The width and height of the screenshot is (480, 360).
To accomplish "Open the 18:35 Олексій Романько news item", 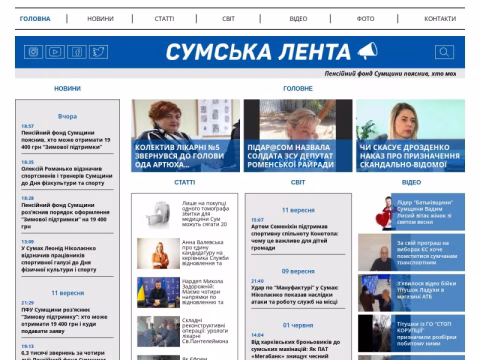I will coord(67,176).
